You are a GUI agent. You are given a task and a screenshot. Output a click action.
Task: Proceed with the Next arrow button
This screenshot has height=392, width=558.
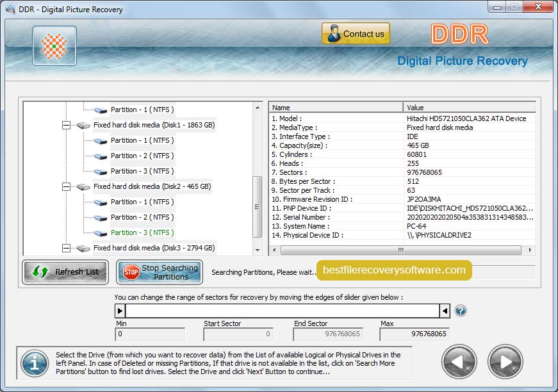(x=505, y=362)
